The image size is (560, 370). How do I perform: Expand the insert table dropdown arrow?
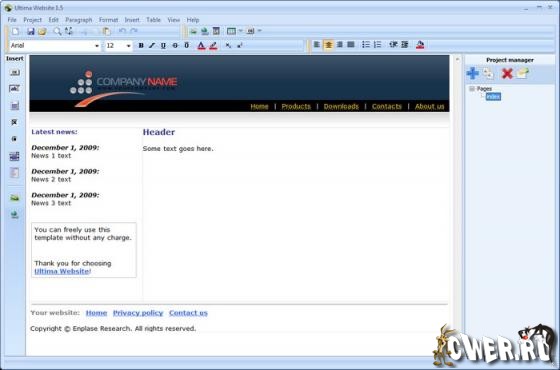pyautogui.click(x=240, y=31)
